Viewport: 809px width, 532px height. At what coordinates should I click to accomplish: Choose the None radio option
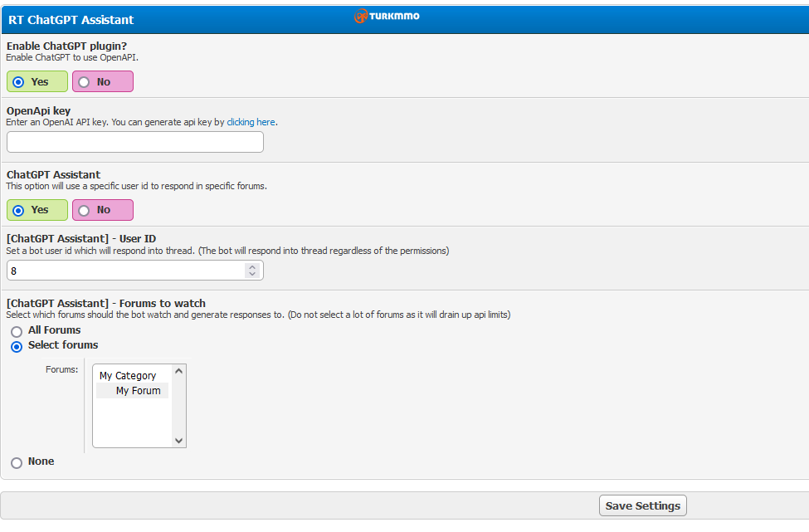(17, 463)
